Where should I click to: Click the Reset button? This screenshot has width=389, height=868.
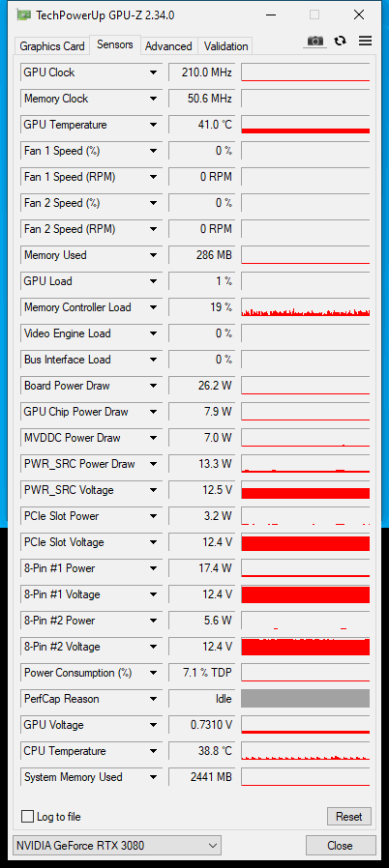click(349, 817)
